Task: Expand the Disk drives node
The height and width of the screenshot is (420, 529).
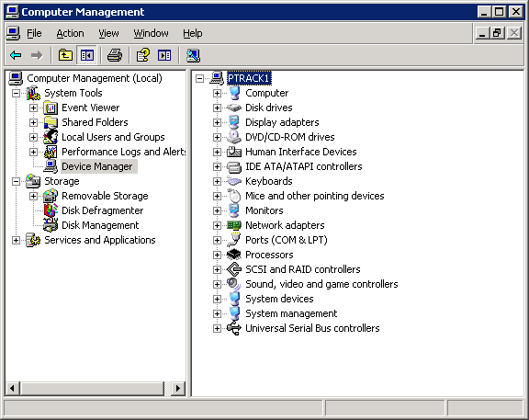Action: [218, 108]
